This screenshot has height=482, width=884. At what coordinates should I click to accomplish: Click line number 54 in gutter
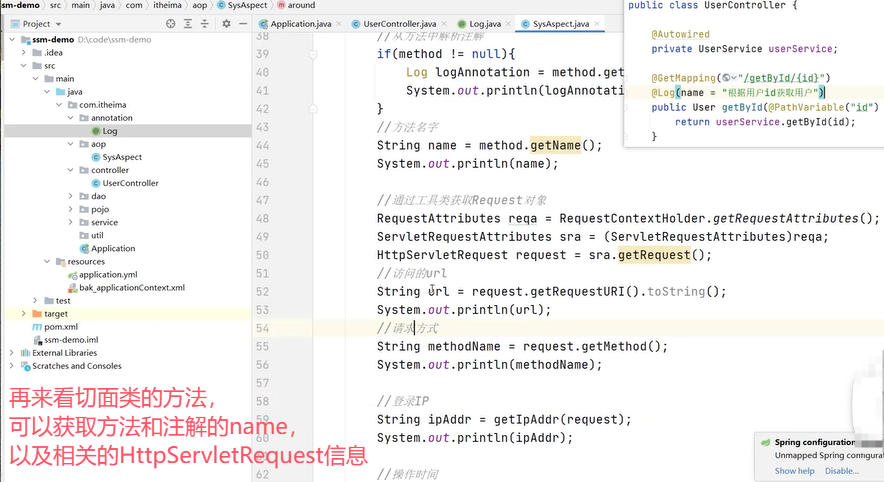point(262,328)
